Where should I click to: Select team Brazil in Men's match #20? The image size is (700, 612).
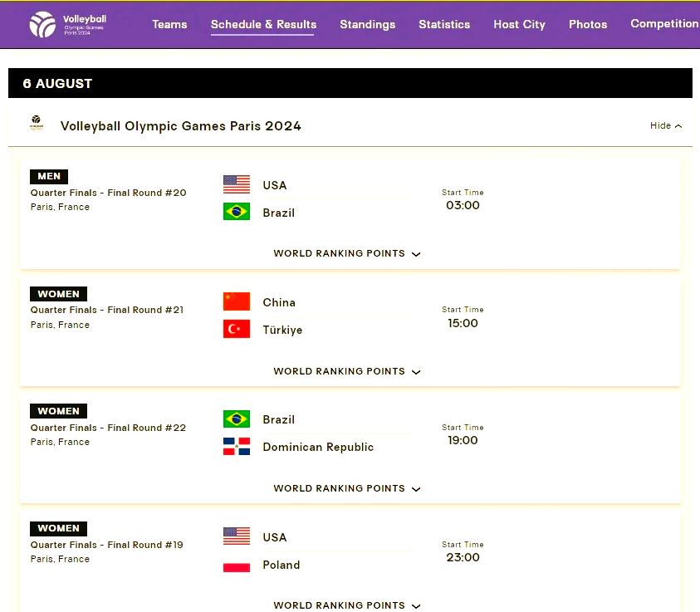tap(278, 213)
